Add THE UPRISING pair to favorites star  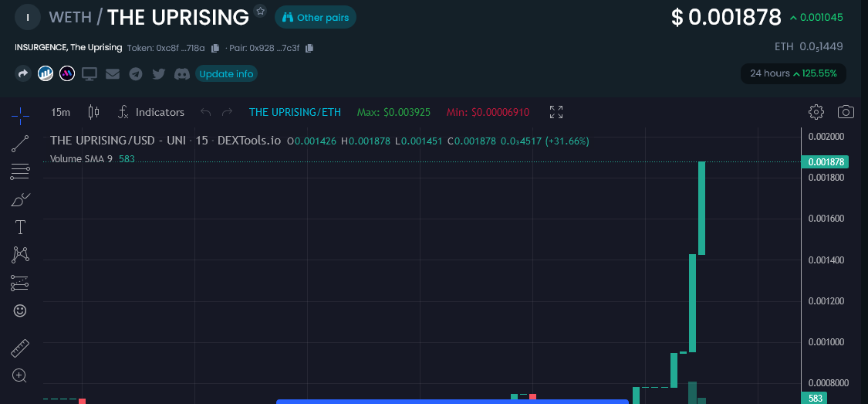260,11
